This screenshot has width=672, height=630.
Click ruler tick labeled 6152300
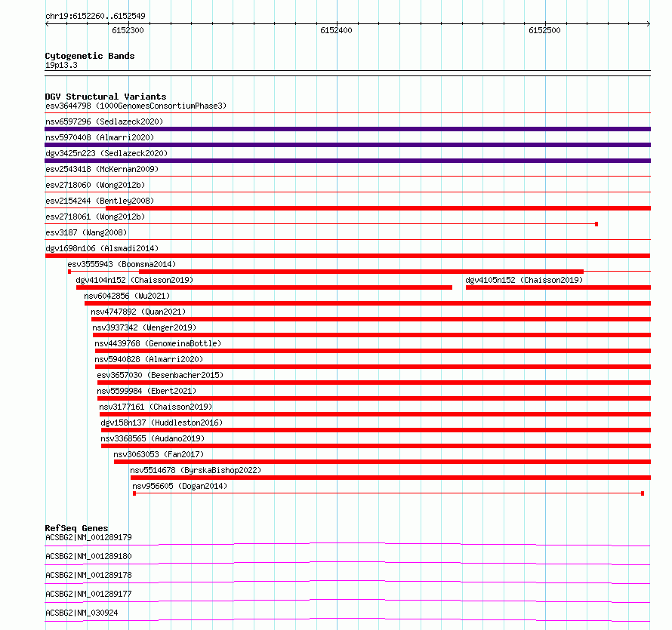(x=128, y=30)
